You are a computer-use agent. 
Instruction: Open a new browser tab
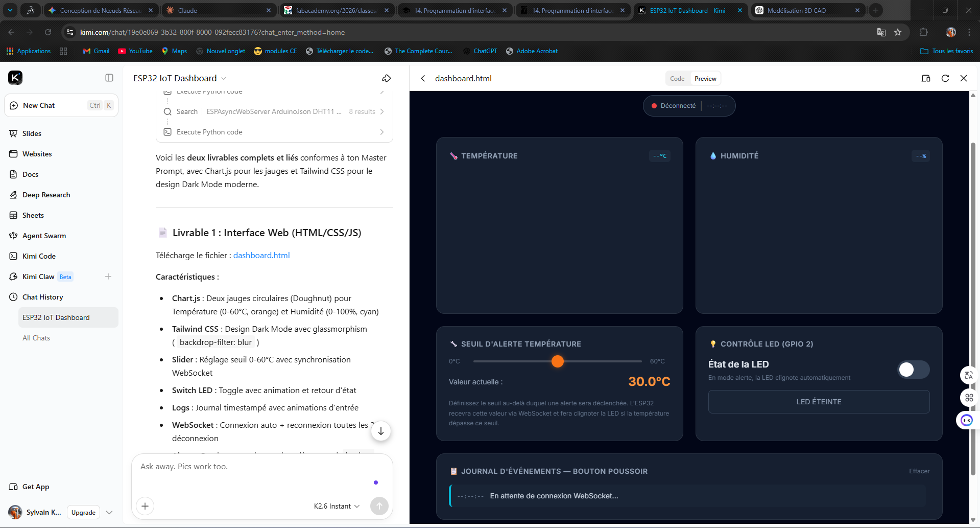[876, 10]
